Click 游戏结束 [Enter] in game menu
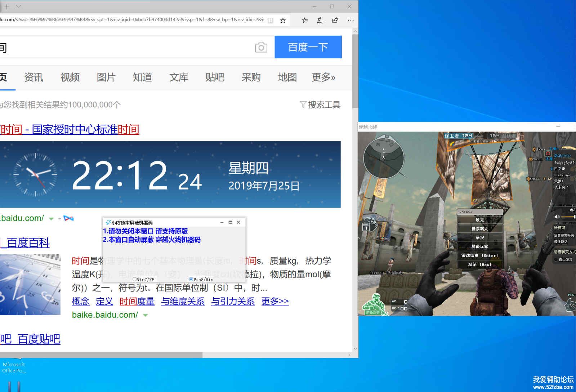The image size is (576, 392). coord(480,256)
